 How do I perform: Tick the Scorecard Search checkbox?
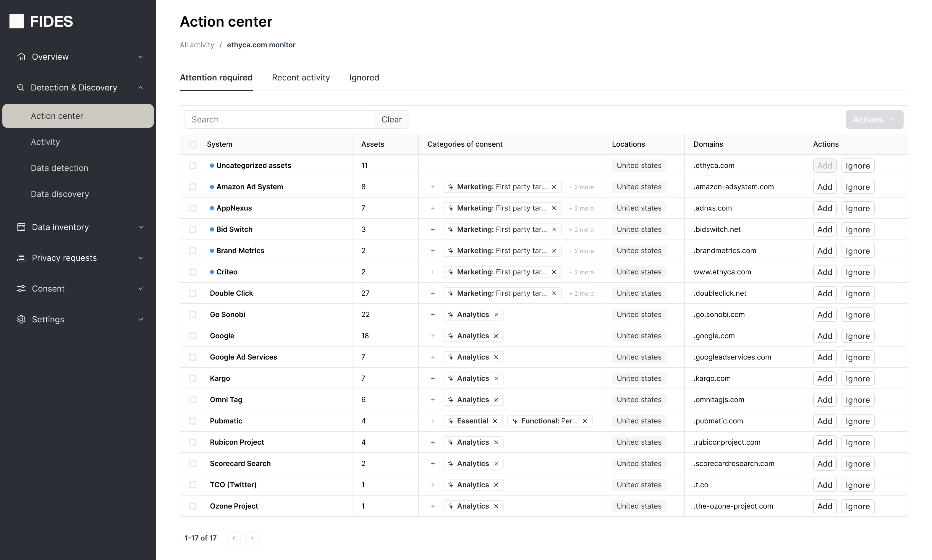pyautogui.click(x=193, y=464)
